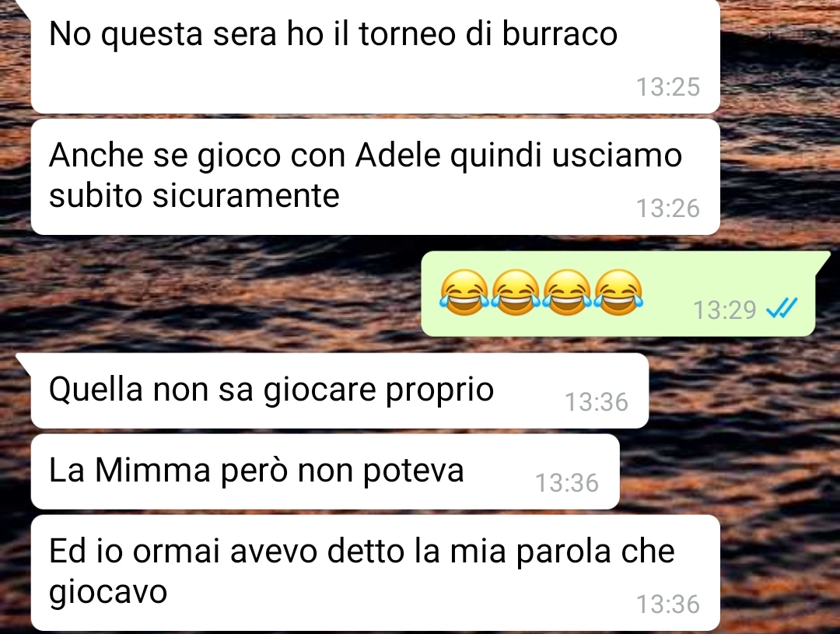Viewport: 840px width, 634px height.
Task: Tap the blue double-check read receipt
Action: click(782, 309)
